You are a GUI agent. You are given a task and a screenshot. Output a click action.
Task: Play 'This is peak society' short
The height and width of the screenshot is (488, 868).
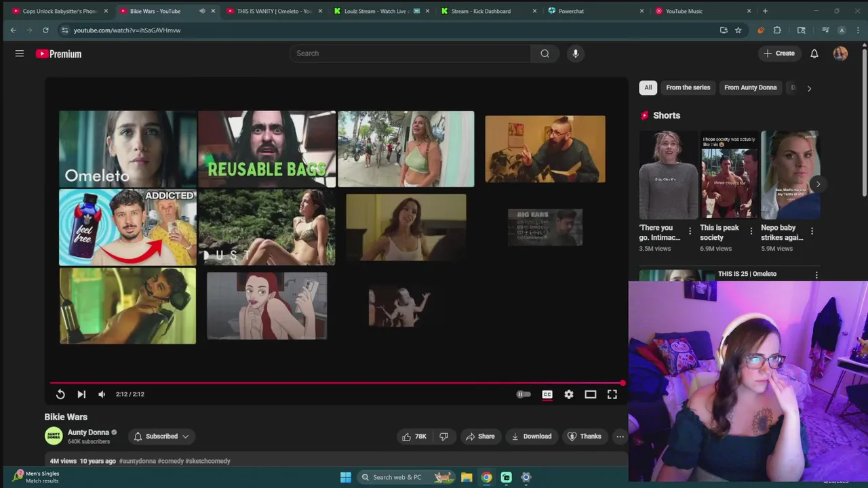pyautogui.click(x=729, y=175)
